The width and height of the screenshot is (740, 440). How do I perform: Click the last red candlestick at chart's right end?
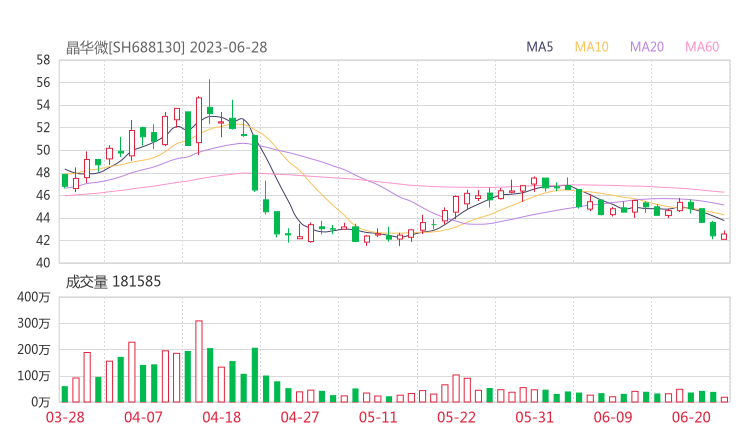[724, 236]
